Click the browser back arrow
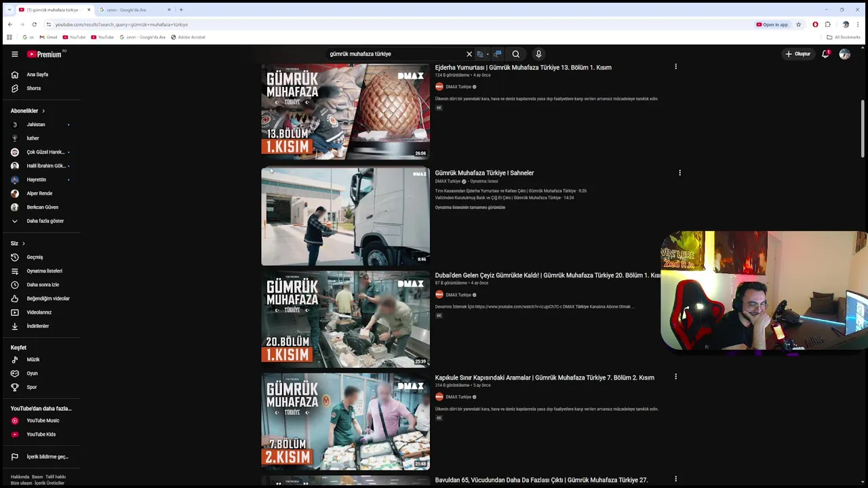 [x=9, y=24]
